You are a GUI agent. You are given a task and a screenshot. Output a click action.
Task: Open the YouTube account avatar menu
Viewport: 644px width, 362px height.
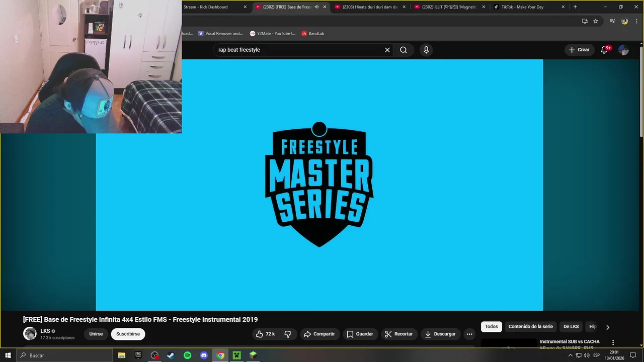pyautogui.click(x=623, y=50)
